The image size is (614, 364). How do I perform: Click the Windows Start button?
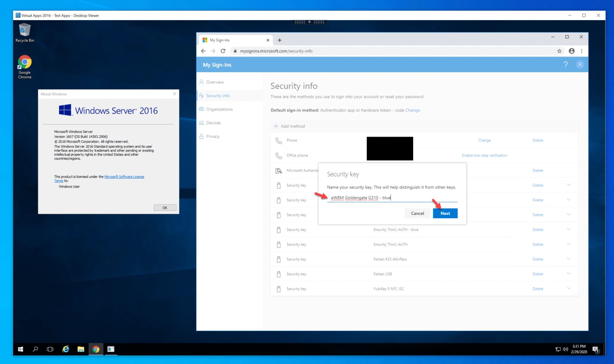tap(20, 349)
